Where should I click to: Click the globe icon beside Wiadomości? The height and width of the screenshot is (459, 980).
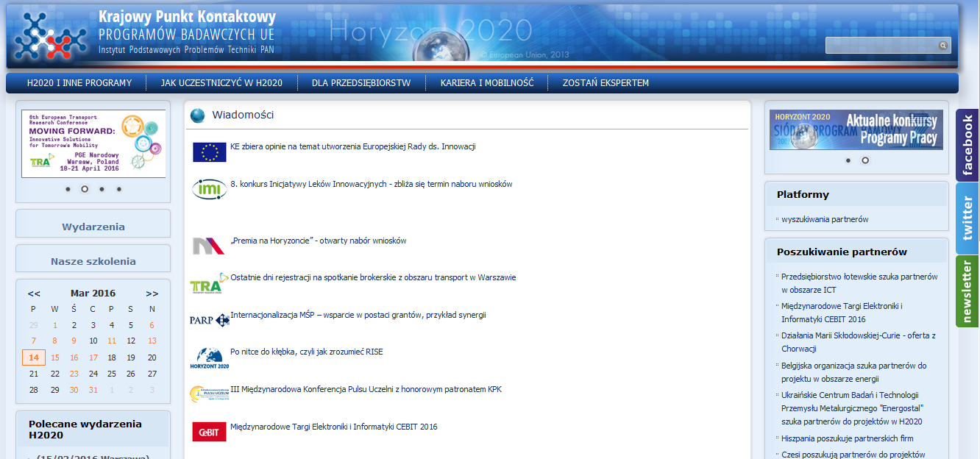coord(197,115)
